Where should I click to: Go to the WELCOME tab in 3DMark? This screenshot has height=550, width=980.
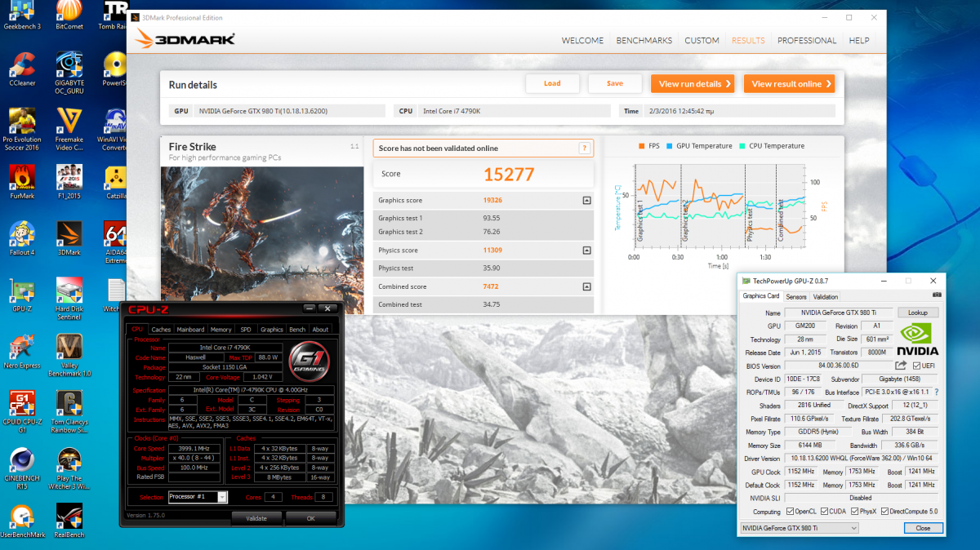[582, 40]
